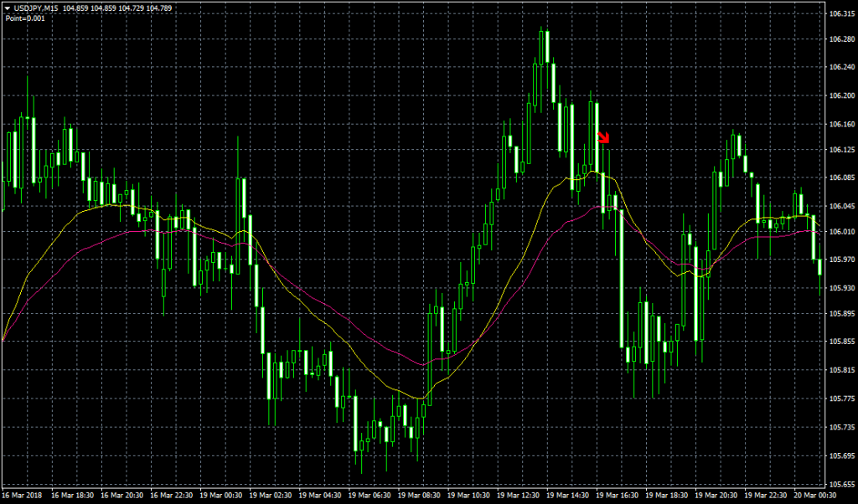The image size is (858, 504).
Task: Click the 105.855 price scale label
Action: tap(840, 342)
